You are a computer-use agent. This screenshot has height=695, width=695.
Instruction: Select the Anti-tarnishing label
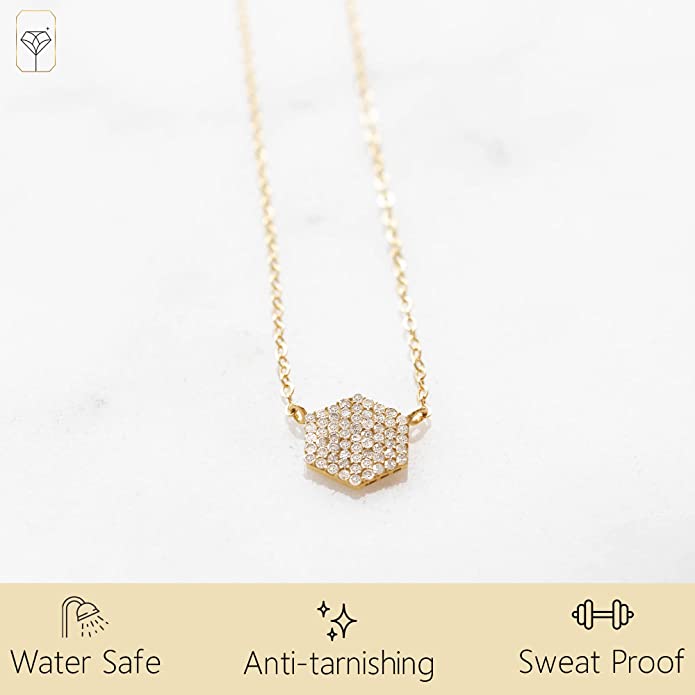[x=339, y=665]
